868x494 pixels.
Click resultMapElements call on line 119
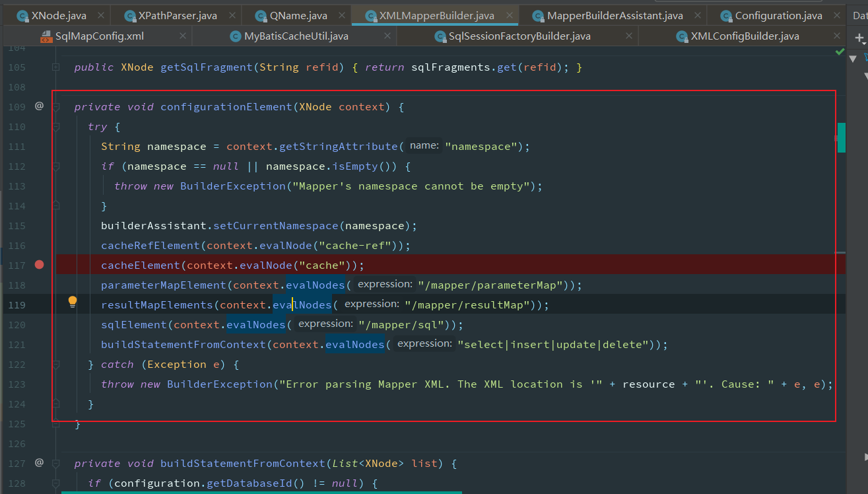pos(157,305)
